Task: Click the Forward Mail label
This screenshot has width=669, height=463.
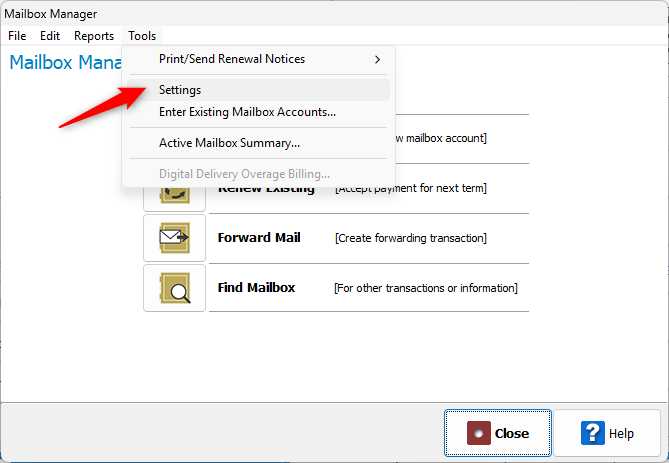Action: coord(259,238)
